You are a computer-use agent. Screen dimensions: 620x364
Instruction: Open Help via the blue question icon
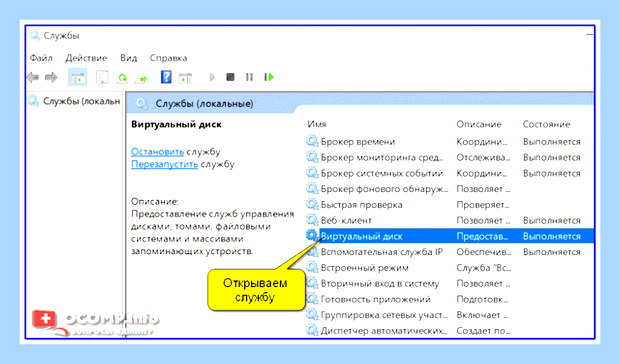point(166,77)
